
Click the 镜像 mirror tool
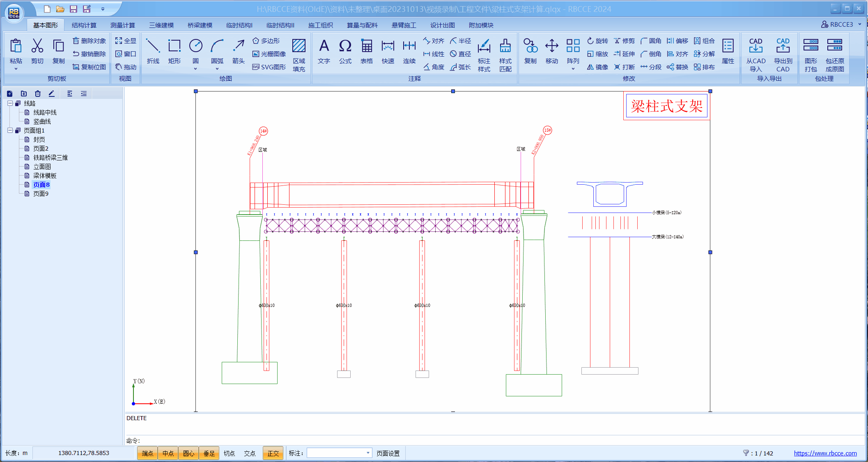597,67
